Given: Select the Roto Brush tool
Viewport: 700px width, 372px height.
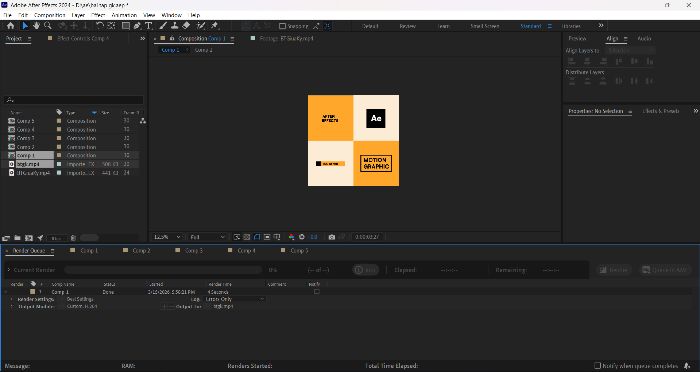Looking at the screenshot, I should pos(201,26).
